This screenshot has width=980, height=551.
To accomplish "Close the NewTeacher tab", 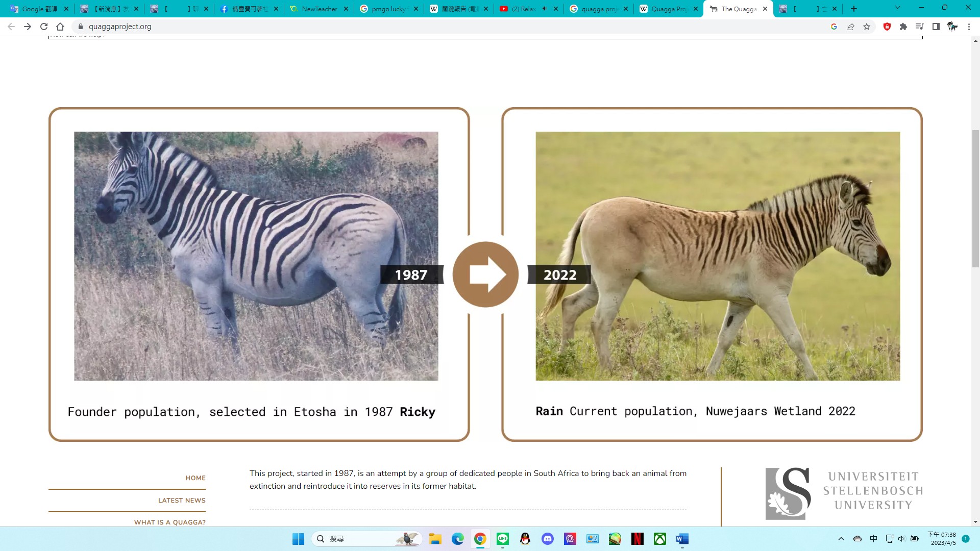I will (x=346, y=9).
